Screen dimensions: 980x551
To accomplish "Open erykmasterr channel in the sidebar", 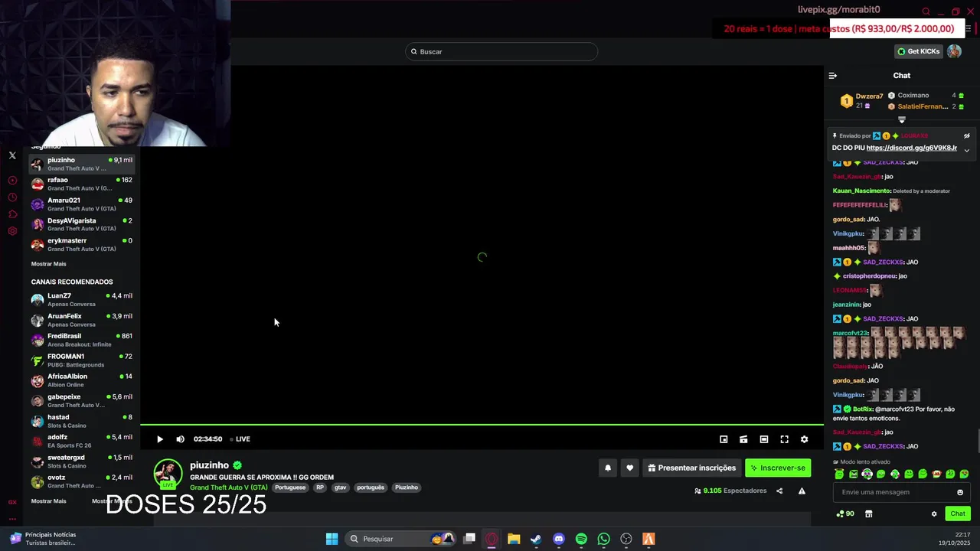I will (x=82, y=244).
